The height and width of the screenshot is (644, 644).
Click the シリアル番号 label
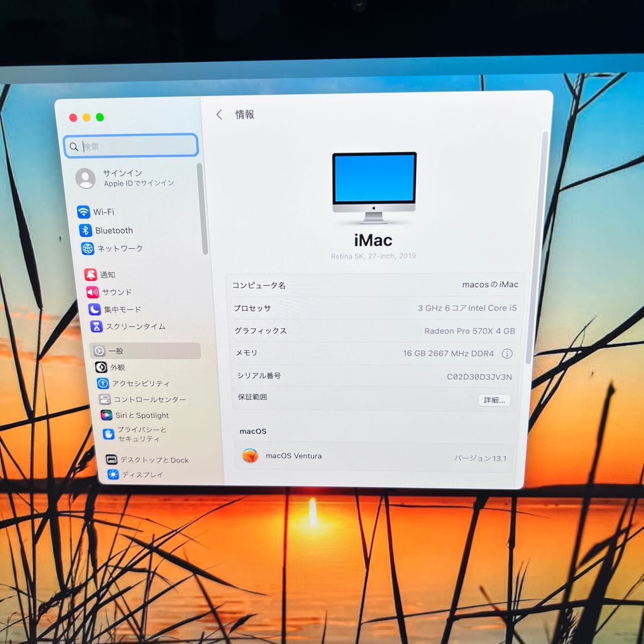(x=259, y=375)
